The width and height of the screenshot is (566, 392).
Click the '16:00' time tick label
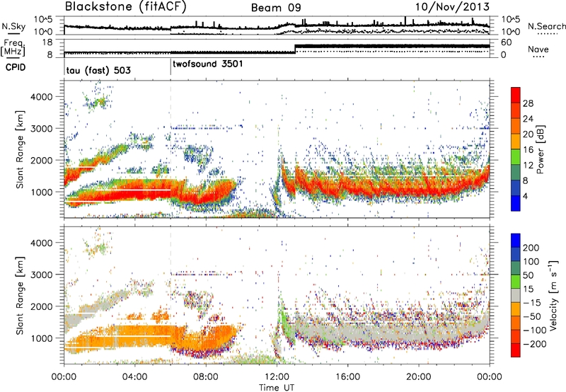pyautogui.click(x=347, y=377)
